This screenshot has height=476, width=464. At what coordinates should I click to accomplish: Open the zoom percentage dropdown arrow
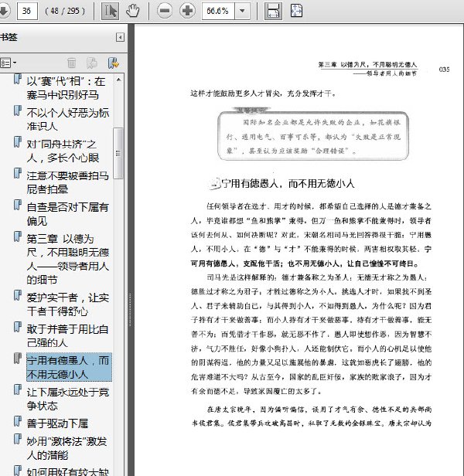242,12
